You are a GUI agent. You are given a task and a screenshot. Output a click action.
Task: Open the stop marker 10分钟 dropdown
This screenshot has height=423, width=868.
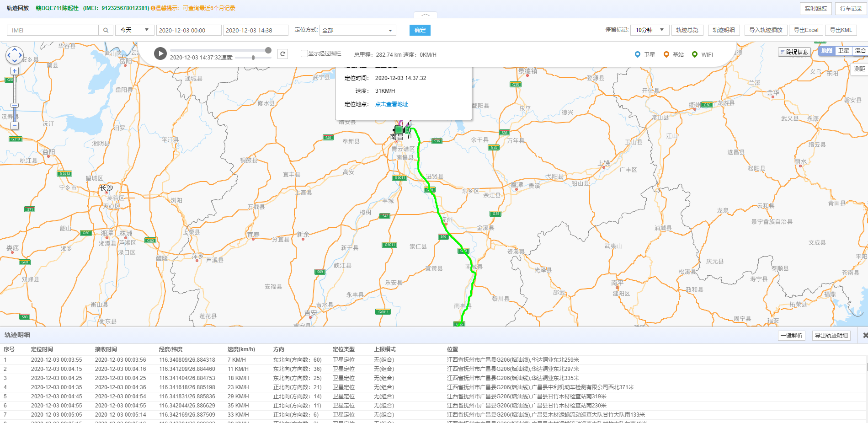click(650, 30)
